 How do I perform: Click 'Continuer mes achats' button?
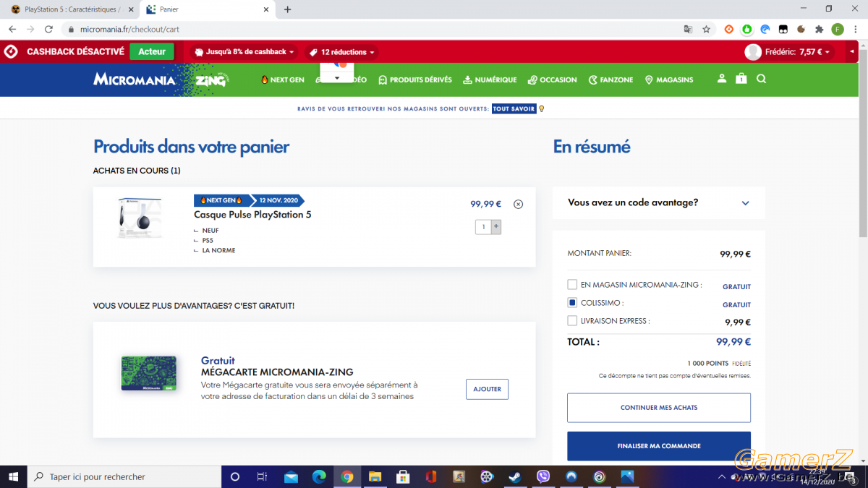pyautogui.click(x=659, y=408)
